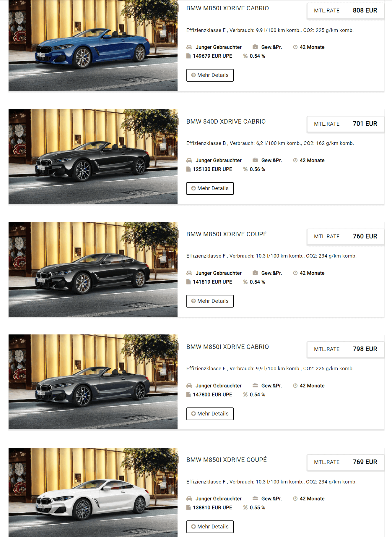Click the 769 EUR monthly rate box
The width and height of the screenshot is (392, 537).
point(346,462)
